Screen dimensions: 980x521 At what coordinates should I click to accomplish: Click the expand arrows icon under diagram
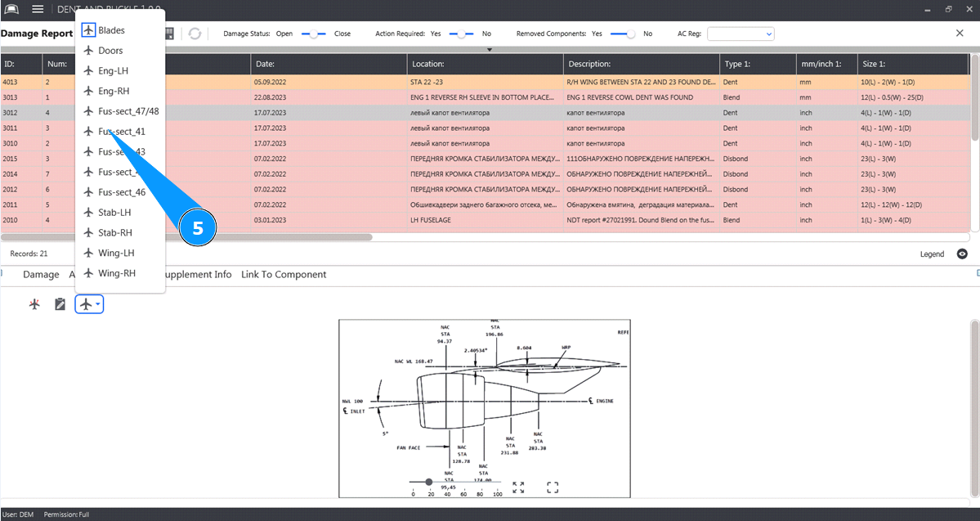point(518,487)
